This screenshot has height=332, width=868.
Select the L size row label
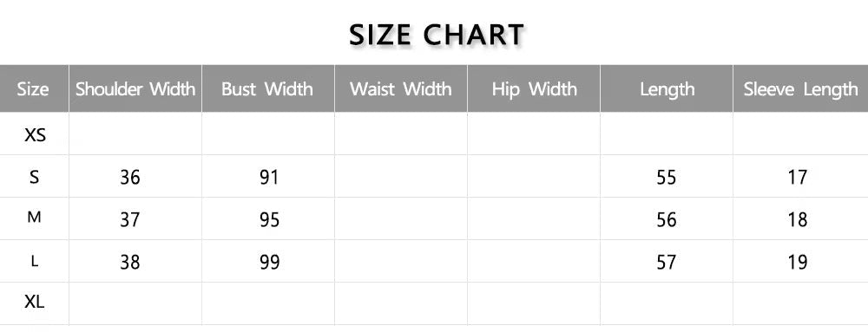click(x=35, y=261)
